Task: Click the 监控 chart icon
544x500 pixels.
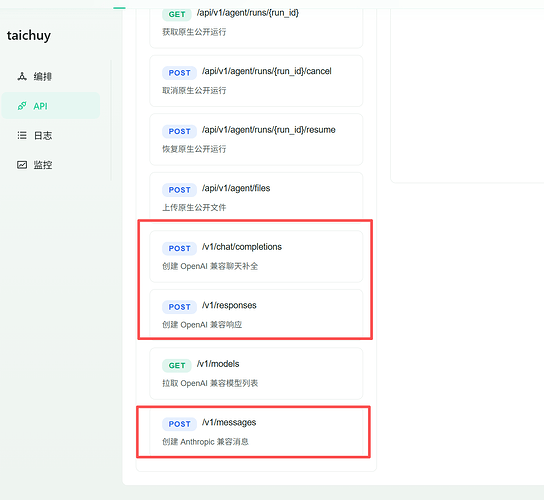Action: (22, 165)
